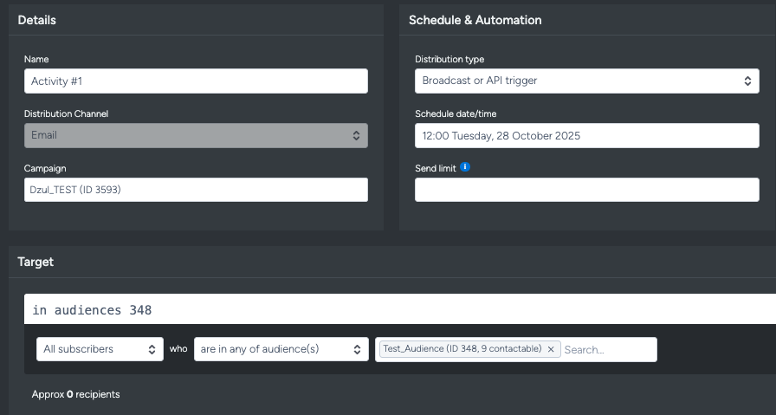Click the Distribution Channel label
This screenshot has height=416, width=776.
(66, 114)
